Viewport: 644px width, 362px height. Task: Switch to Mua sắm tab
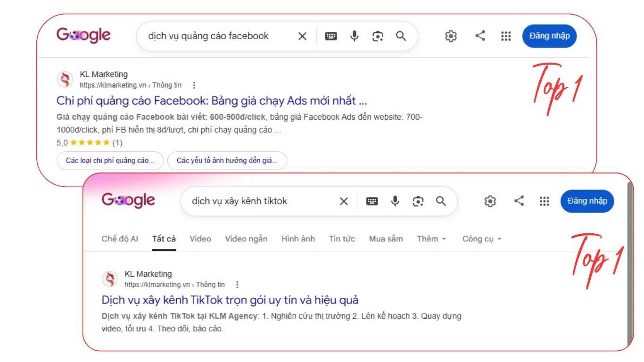386,239
